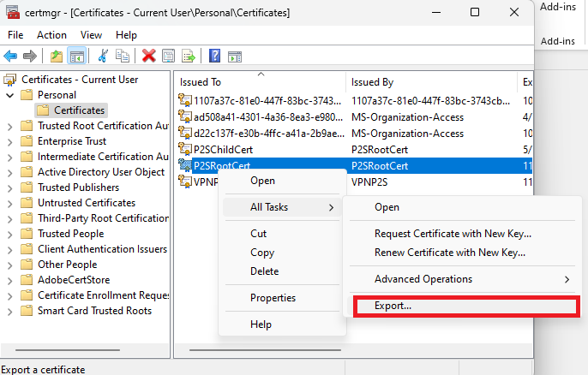Click the Back arrow toolbar icon
This screenshot has height=375, width=588.
pyautogui.click(x=11, y=56)
